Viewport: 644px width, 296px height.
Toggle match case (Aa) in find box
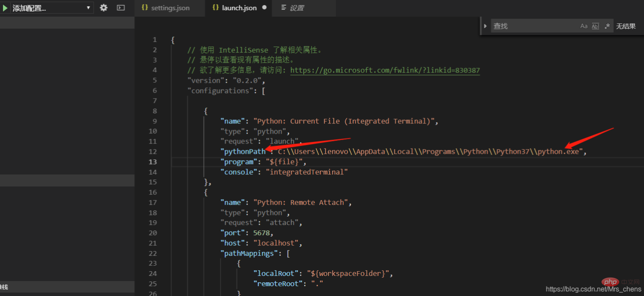point(584,26)
